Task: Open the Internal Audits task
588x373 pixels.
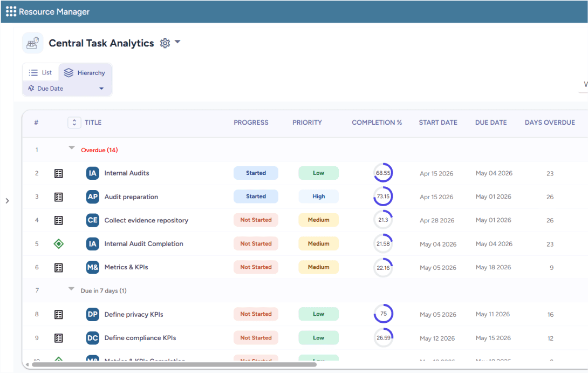Action: pyautogui.click(x=127, y=173)
